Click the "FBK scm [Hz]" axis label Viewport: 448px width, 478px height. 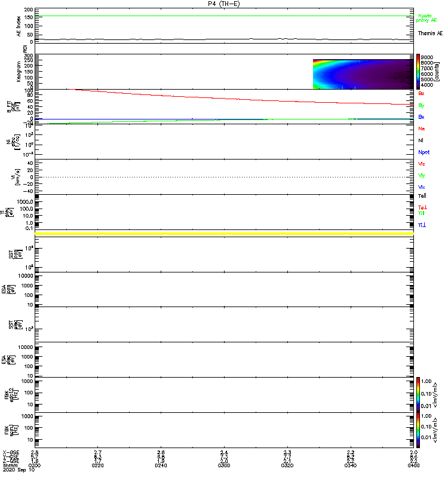[x=11, y=430]
